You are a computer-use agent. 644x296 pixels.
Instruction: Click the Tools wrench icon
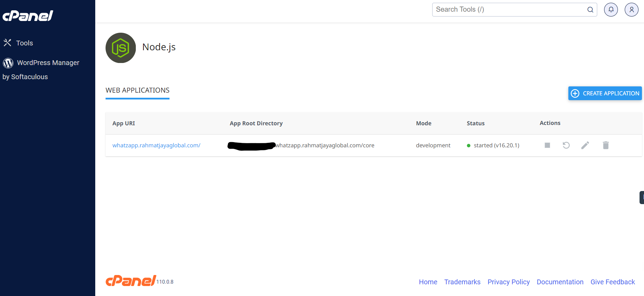pyautogui.click(x=8, y=43)
